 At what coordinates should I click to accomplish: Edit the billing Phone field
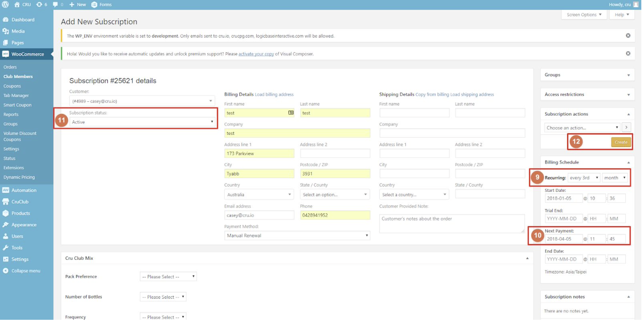(335, 215)
